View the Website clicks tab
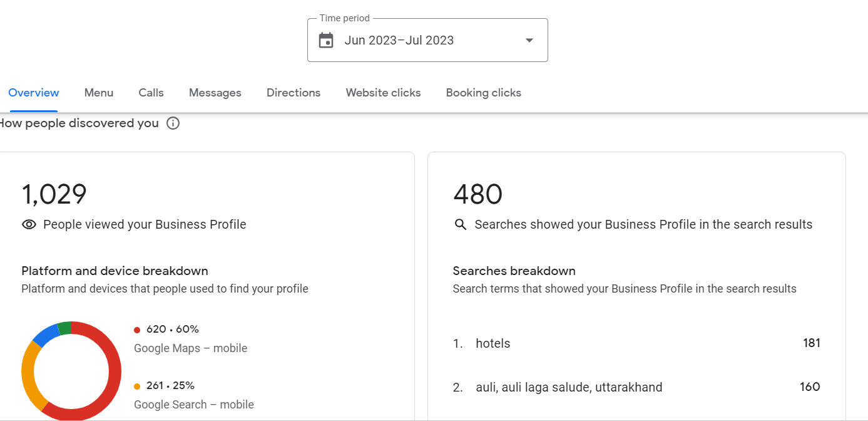 tap(383, 93)
